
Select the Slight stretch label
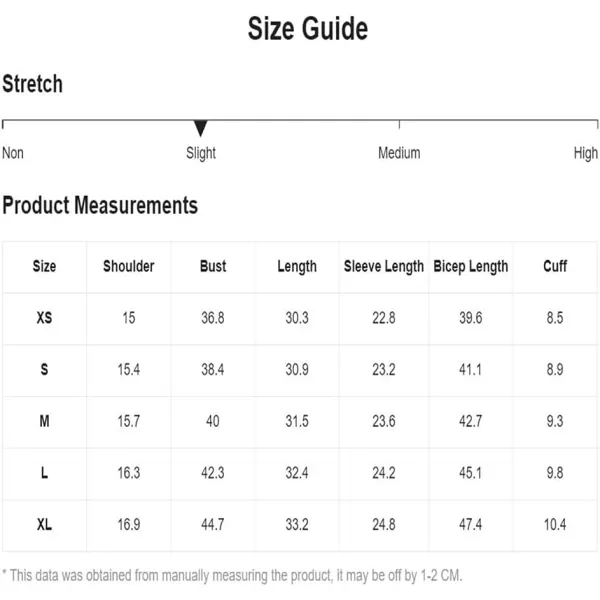click(201, 153)
